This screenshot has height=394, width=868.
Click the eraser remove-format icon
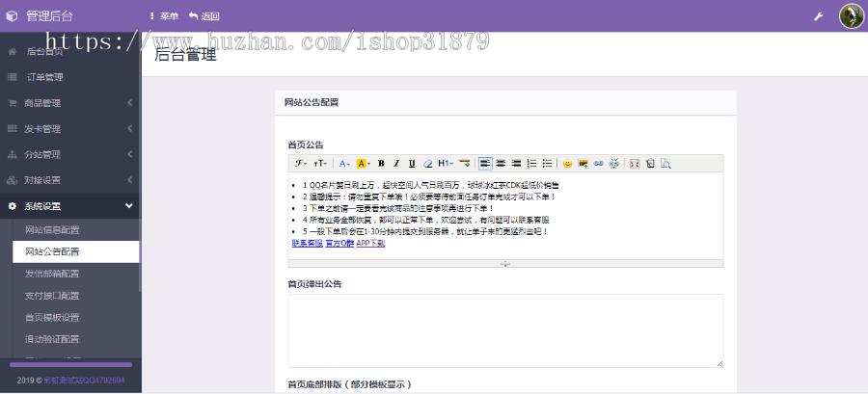click(x=427, y=164)
